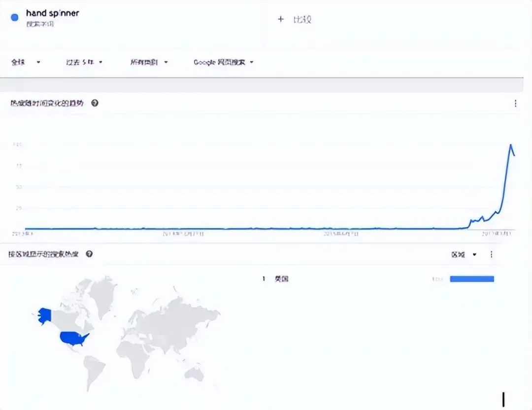The image size is (532, 410).
Task: Select South America on the world map
Action: click(94, 370)
